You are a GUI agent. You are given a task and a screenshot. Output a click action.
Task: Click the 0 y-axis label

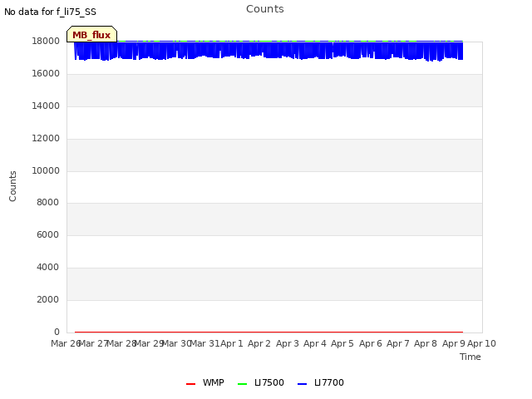point(57,332)
